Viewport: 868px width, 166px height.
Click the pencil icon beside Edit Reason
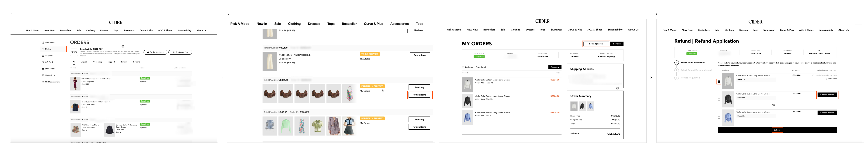(826, 79)
